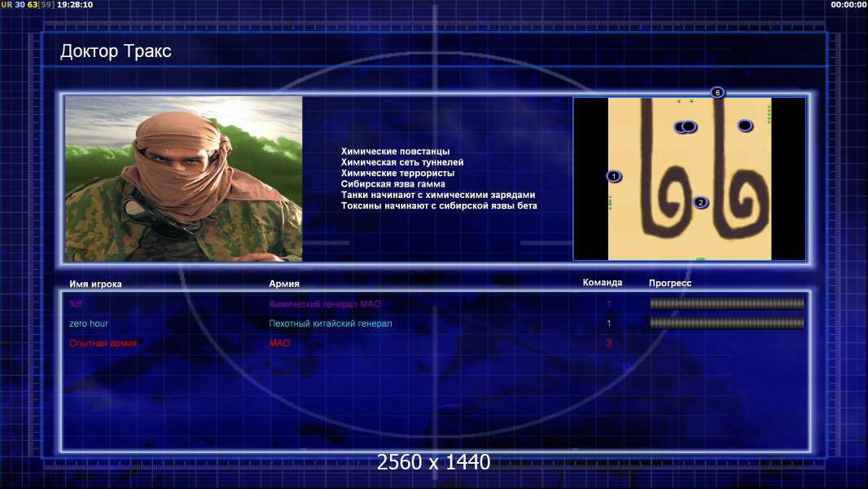Click Танки начинают с химическими зарядами line
Viewport: 868px width, 489px height.
tap(438, 195)
